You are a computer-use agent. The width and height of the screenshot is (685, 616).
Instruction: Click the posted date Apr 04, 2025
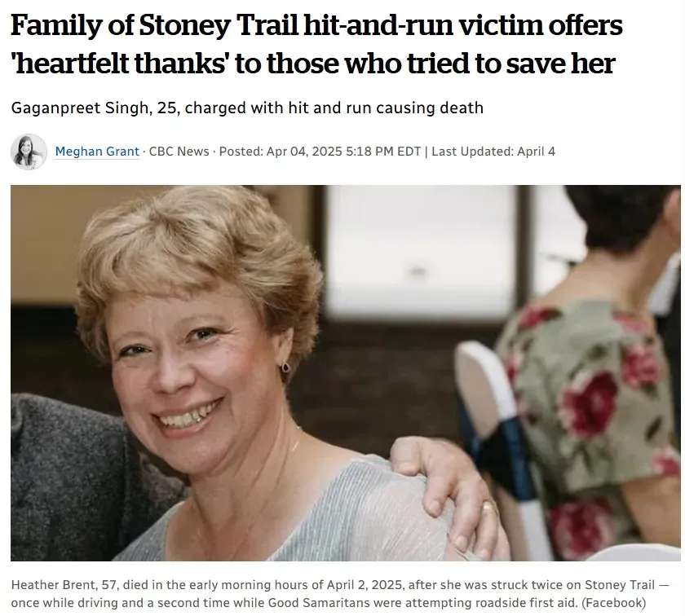(304, 152)
